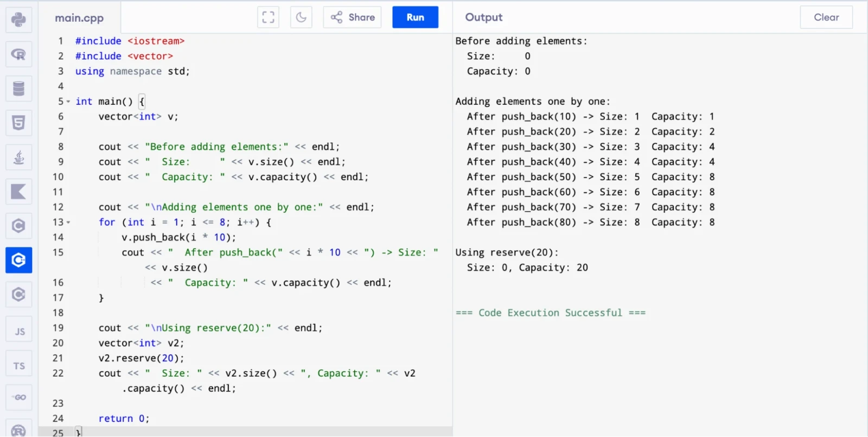Switch to the Python compiler icon

point(19,20)
